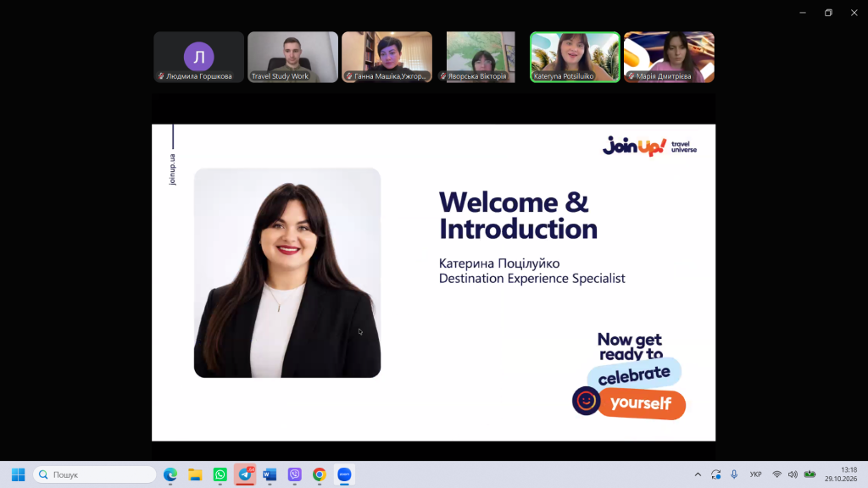The image size is (868, 488).
Task: Open the Windows Start menu
Action: [x=19, y=474]
